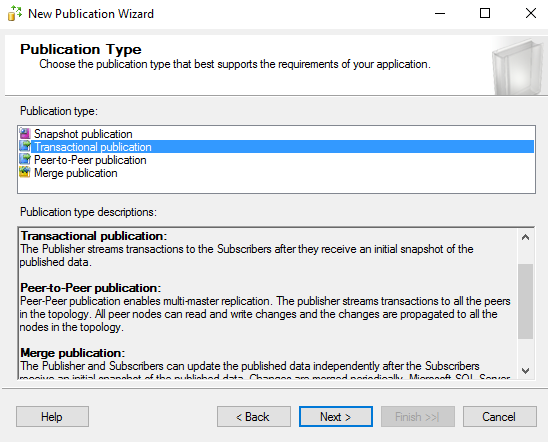The image size is (548, 442).
Task: Maximize the wizard window
Action: tap(485, 14)
